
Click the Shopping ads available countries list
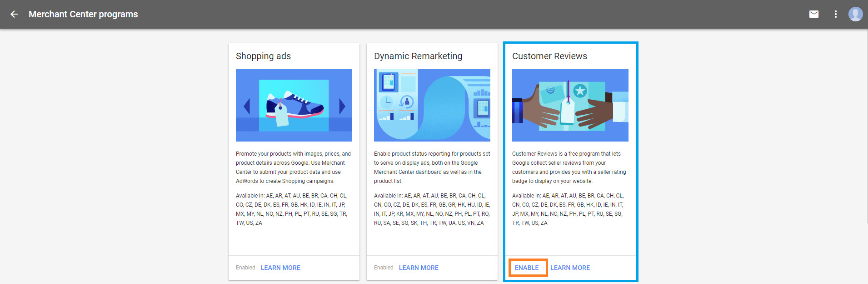(x=292, y=209)
